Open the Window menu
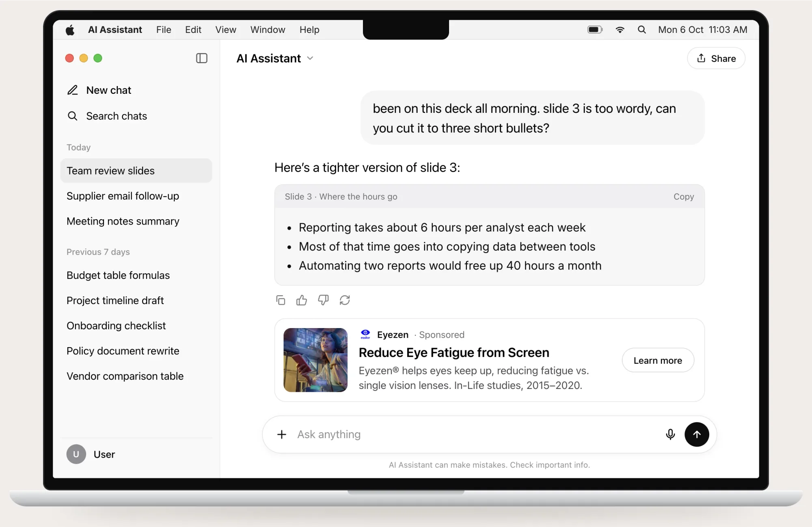 click(268, 30)
